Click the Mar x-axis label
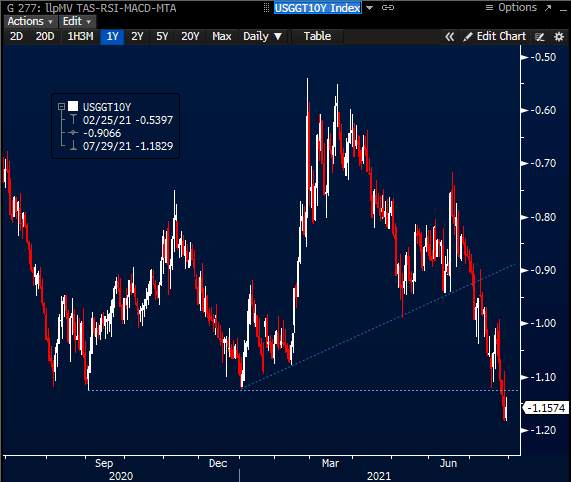Viewport: 571px width, 482px height. pyautogui.click(x=330, y=463)
